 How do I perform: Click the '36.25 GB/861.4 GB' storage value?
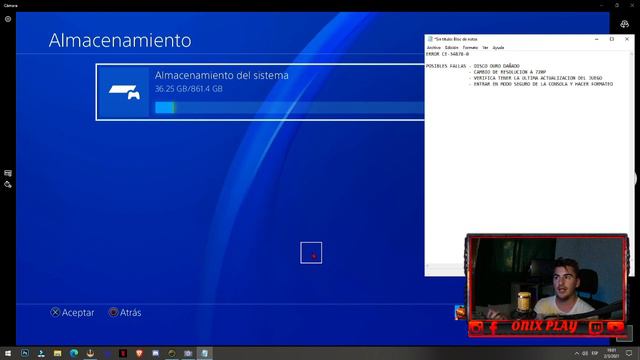[x=189, y=89]
